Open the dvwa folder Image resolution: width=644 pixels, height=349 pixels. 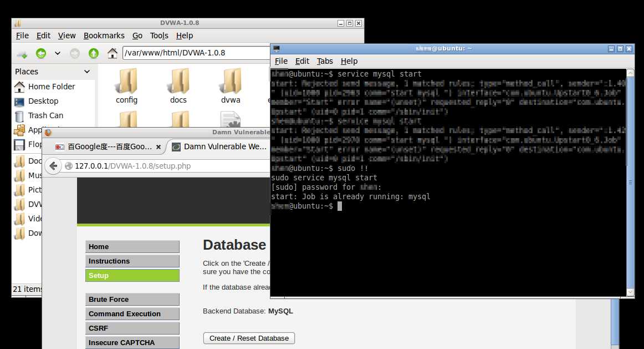[x=231, y=86]
